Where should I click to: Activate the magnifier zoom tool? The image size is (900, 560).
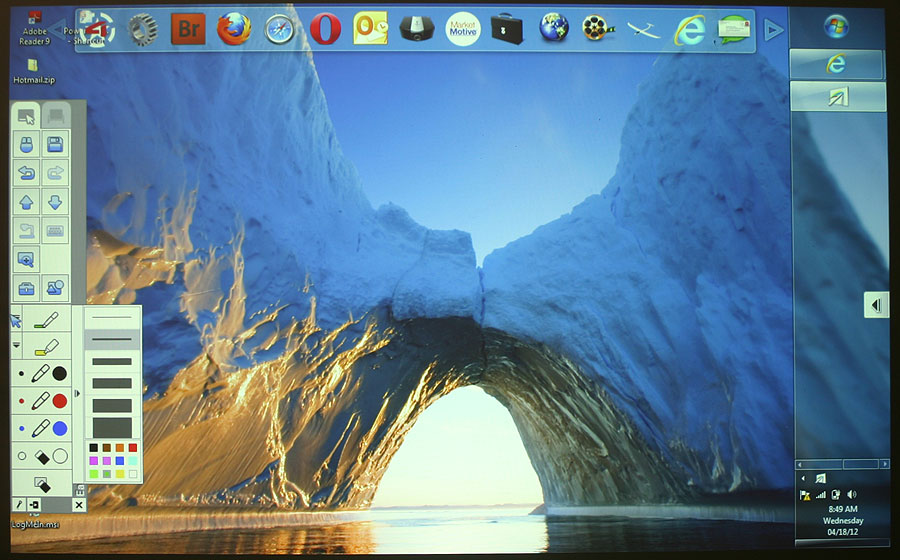[x=26, y=259]
